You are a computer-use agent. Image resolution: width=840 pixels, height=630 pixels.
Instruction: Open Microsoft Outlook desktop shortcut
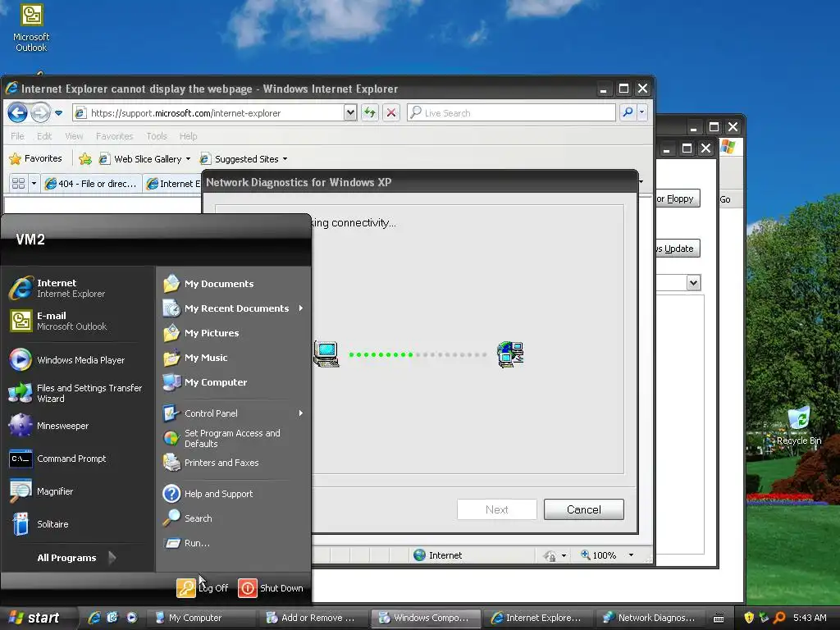click(31, 28)
